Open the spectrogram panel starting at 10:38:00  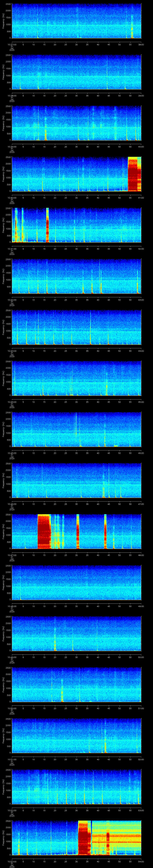tap(77, 72)
